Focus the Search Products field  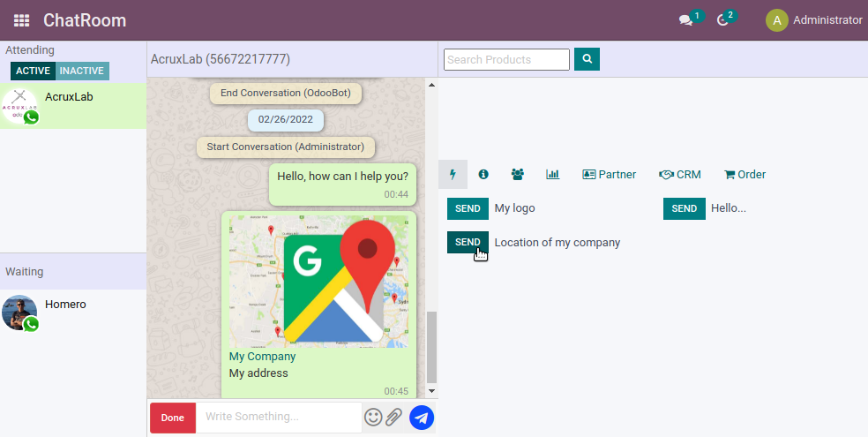[x=506, y=60]
